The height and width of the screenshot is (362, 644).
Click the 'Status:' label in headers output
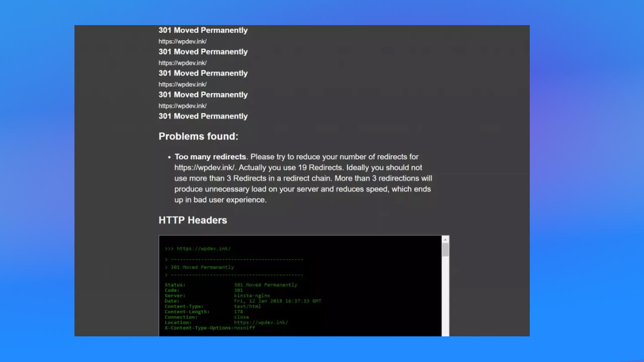pos(175,285)
